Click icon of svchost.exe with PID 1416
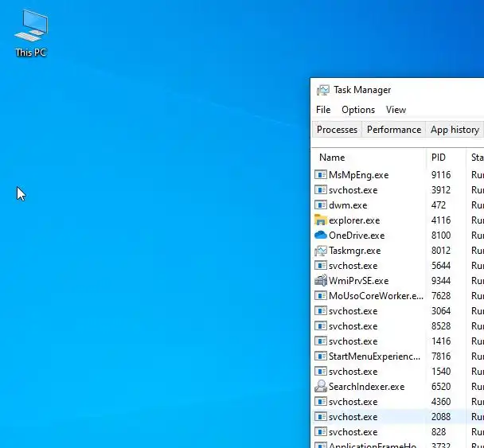484x448 pixels. tap(320, 341)
